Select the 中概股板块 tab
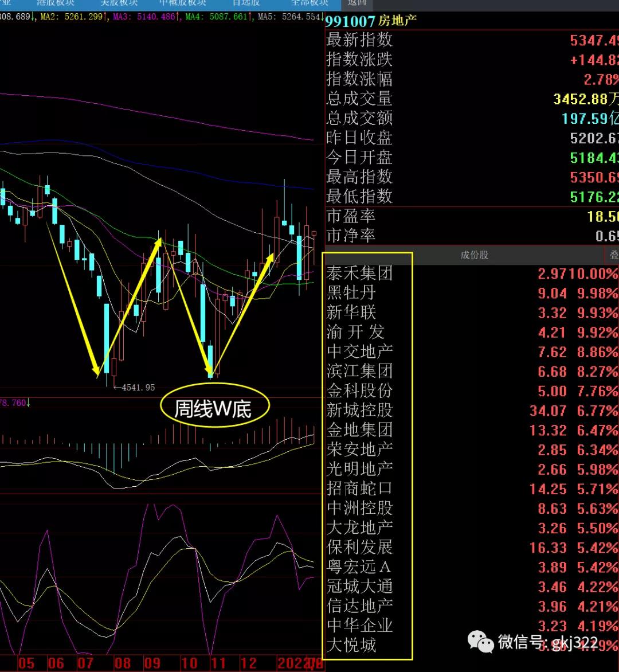The height and width of the screenshot is (672, 619). coord(182,3)
